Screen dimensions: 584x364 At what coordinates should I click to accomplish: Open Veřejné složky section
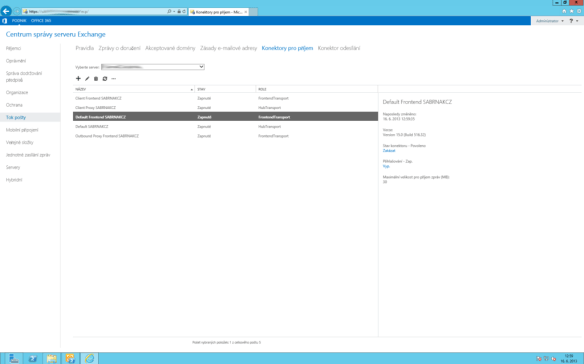[19, 142]
